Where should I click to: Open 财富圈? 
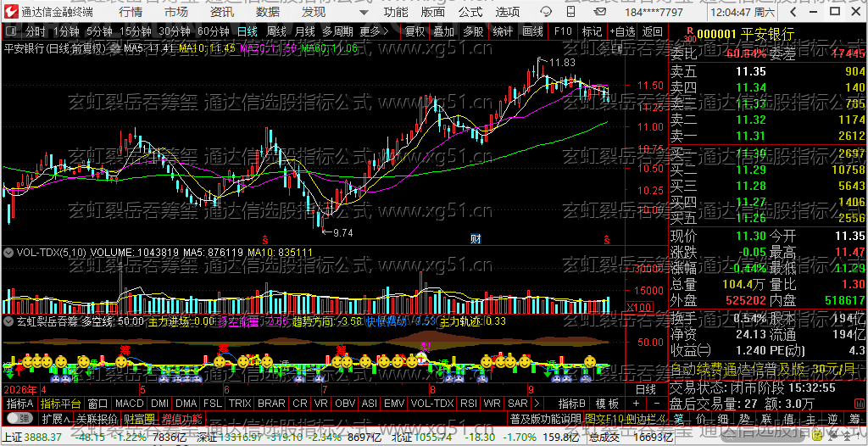[139, 418]
